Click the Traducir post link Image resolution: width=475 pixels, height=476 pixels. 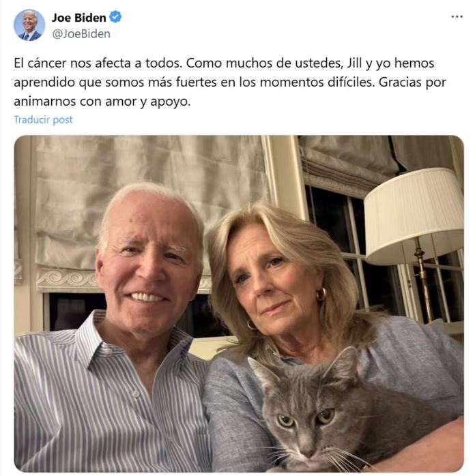pyautogui.click(x=43, y=119)
